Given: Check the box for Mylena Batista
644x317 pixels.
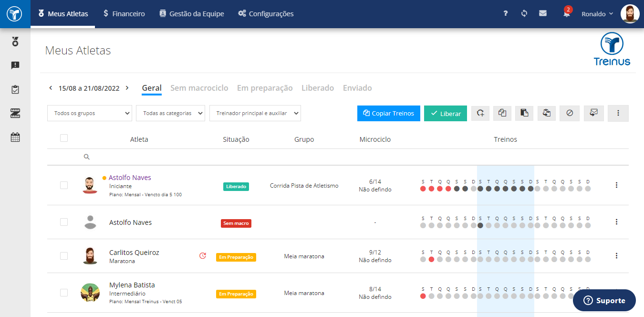Looking at the screenshot, I should 64,293.
